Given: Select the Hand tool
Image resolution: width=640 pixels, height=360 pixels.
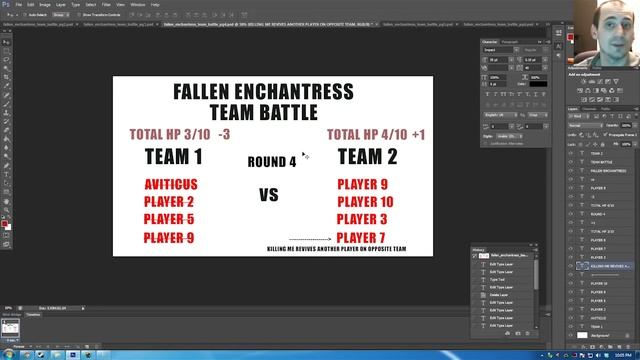Looking at the screenshot, I should 6,202.
